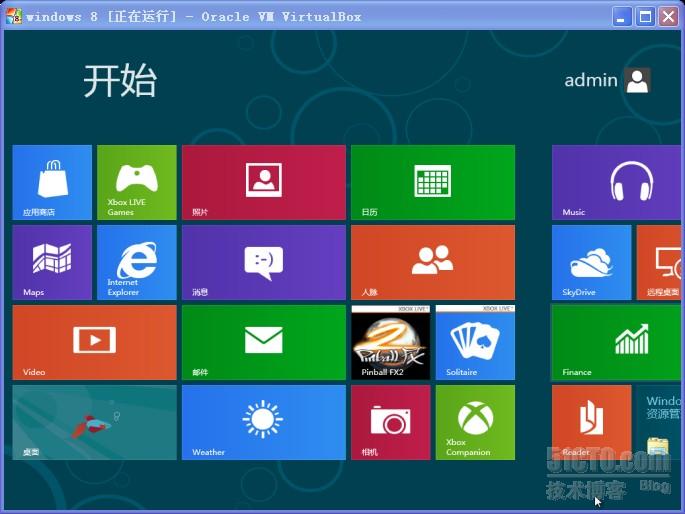Image resolution: width=685 pixels, height=514 pixels.
Task: Open the 应用商店 Store tile
Action: (x=52, y=183)
